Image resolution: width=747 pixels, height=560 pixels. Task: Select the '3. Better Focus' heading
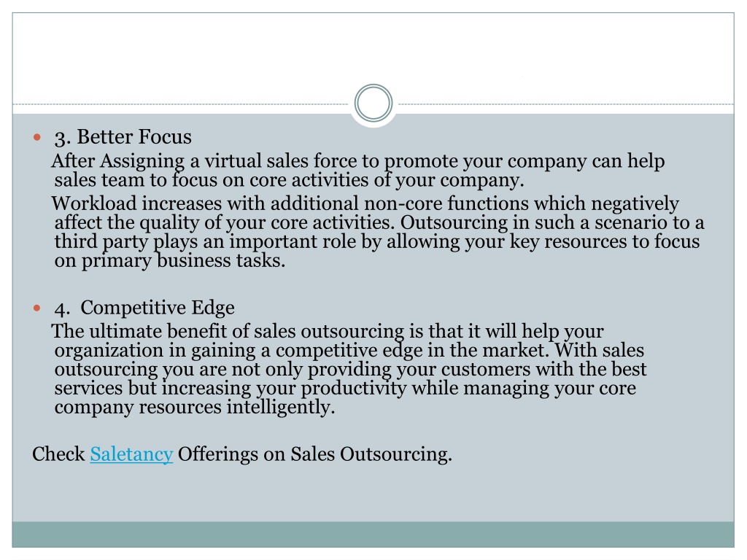click(123, 137)
